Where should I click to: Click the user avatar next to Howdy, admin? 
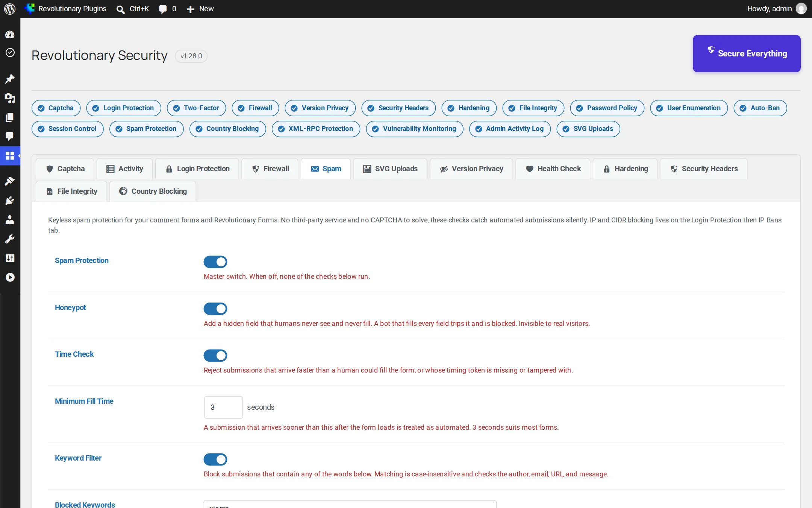[801, 9]
